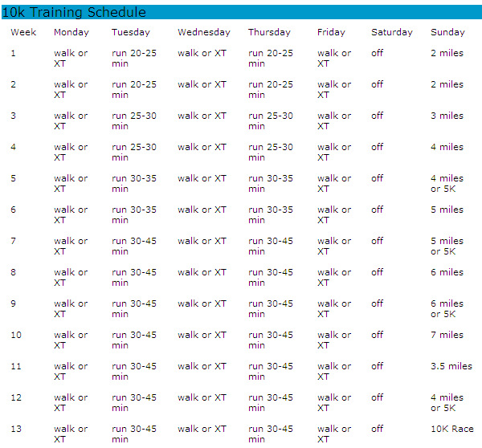Click week 5 Wednesday 'walk or XT' cell
The height and width of the screenshot is (448, 482).
coord(202,178)
